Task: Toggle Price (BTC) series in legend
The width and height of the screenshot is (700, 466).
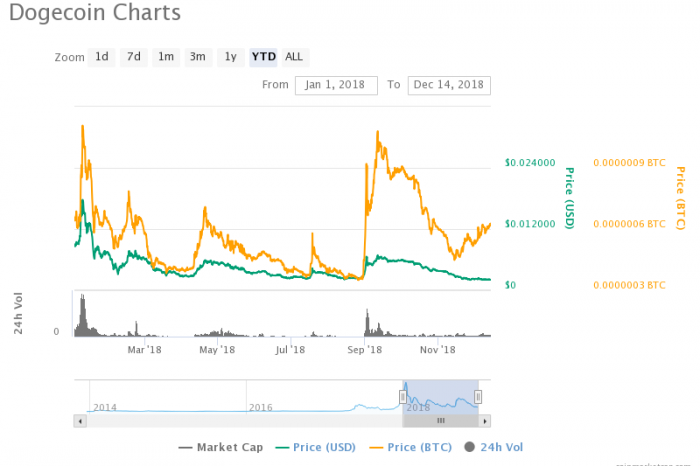Action: [x=411, y=447]
